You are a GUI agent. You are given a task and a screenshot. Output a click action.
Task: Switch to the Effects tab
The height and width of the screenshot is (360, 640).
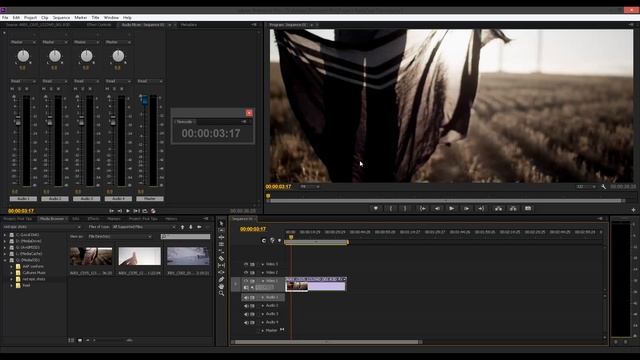coord(93,219)
